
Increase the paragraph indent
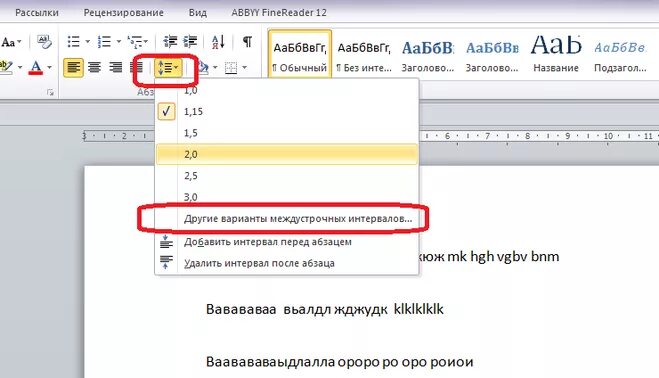pos(190,42)
